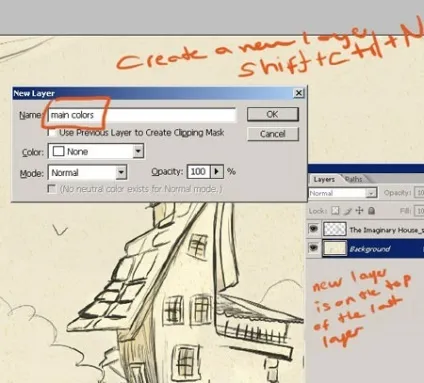The image size is (424, 383).
Task: Click the Background layer name
Action: (369, 249)
